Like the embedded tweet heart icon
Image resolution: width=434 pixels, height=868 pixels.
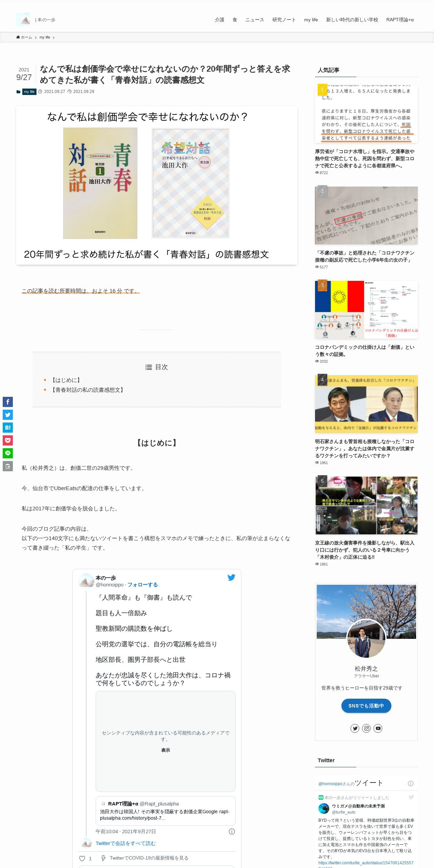(82, 858)
